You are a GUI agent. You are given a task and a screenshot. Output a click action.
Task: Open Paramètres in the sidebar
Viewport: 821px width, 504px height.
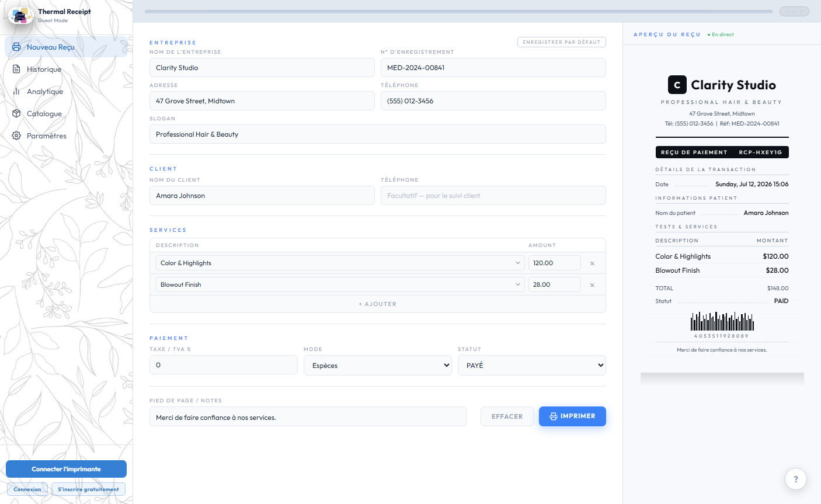point(66,135)
